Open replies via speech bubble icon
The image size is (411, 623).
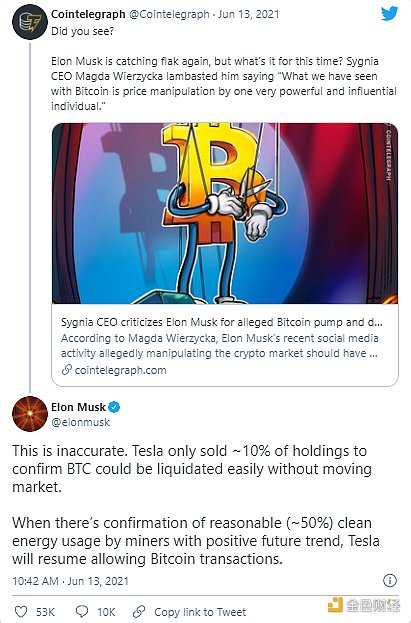[x=81, y=611]
